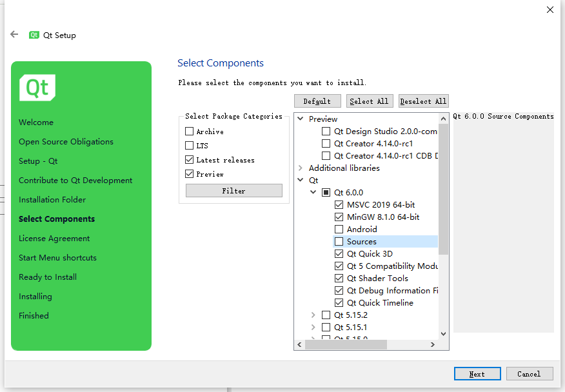The height and width of the screenshot is (392, 565).
Task: Click the Select Components step
Action: (57, 219)
